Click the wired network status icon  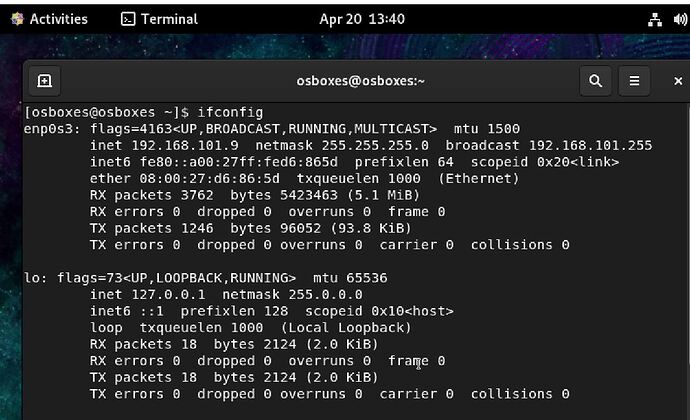click(655, 19)
